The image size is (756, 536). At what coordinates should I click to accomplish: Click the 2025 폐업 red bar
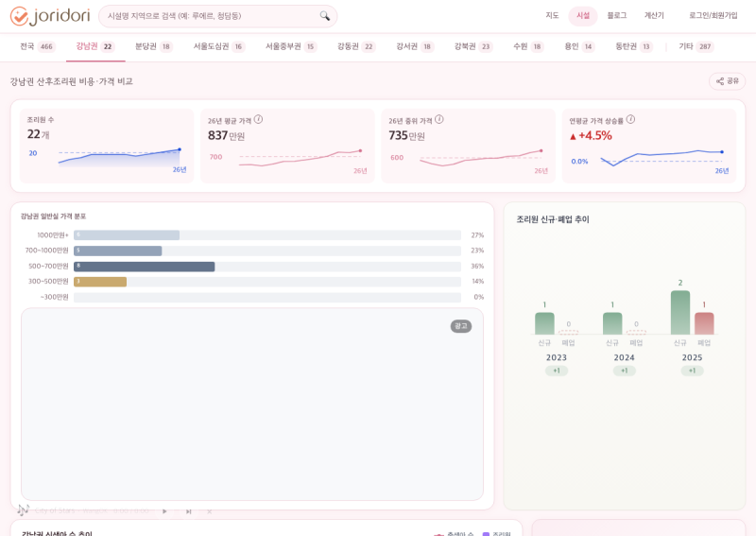point(704,323)
